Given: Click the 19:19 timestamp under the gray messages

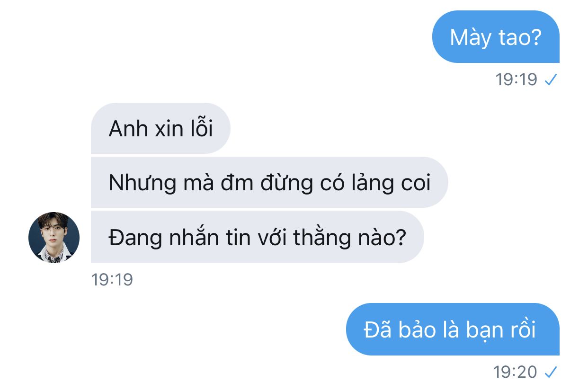Looking at the screenshot, I should coord(112,280).
